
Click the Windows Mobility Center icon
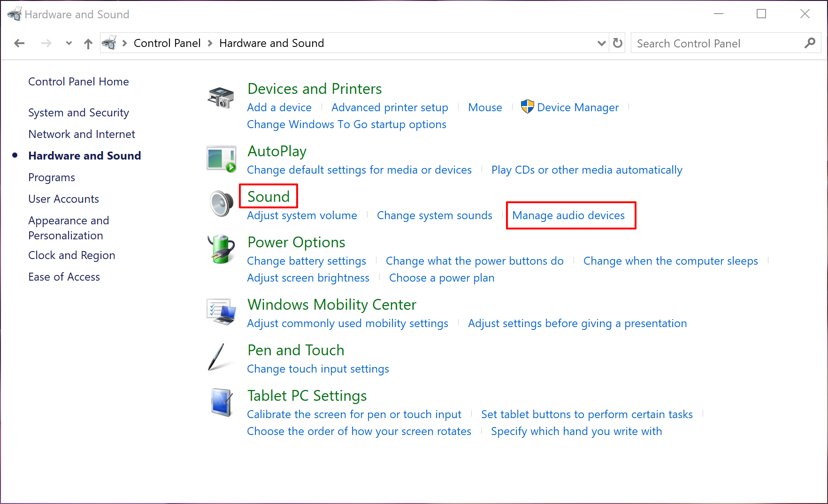coord(221,311)
